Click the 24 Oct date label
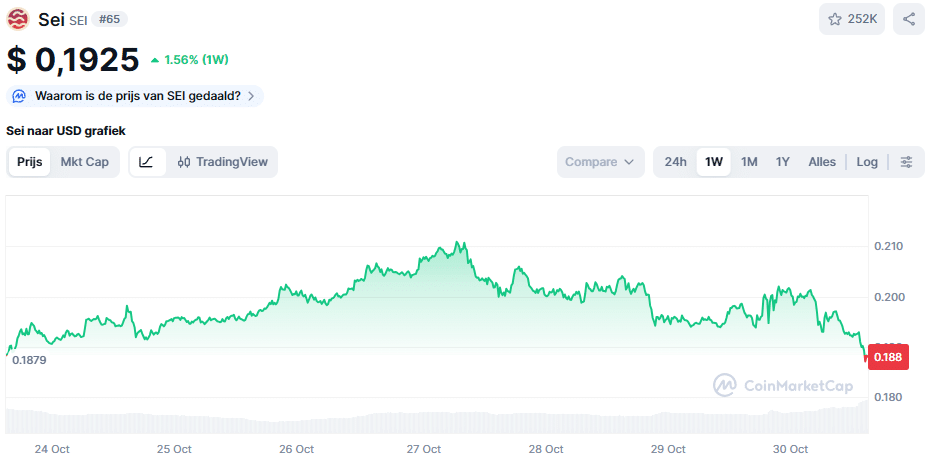 tap(52, 449)
